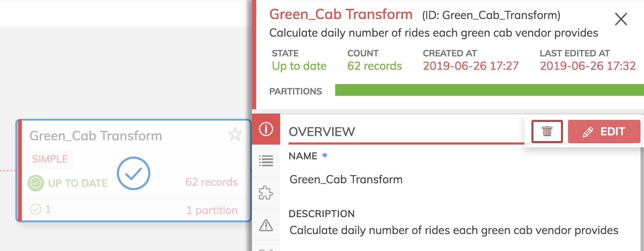Click '62 records' on the transform card
644x251 pixels.
[211, 182]
